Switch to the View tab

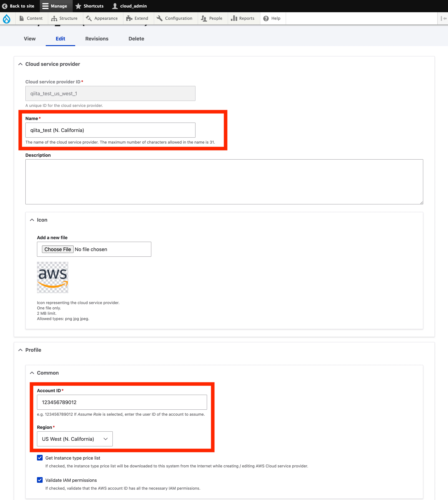click(30, 39)
